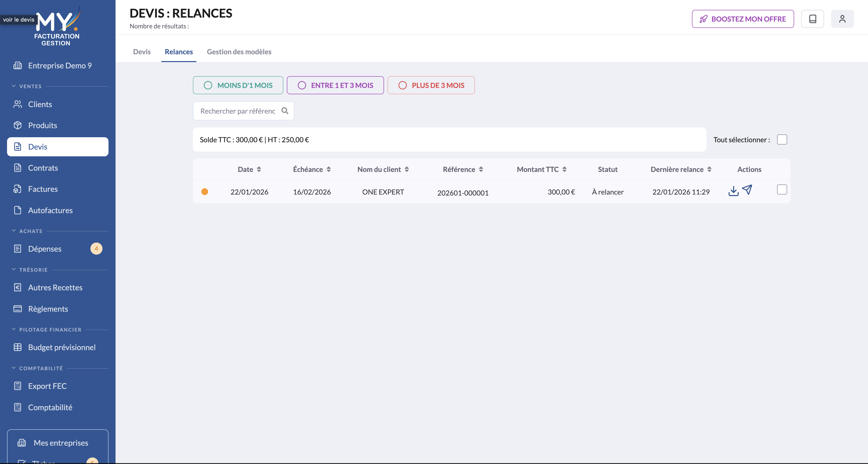Open the user profile icon
The image size is (868, 464).
click(842, 19)
